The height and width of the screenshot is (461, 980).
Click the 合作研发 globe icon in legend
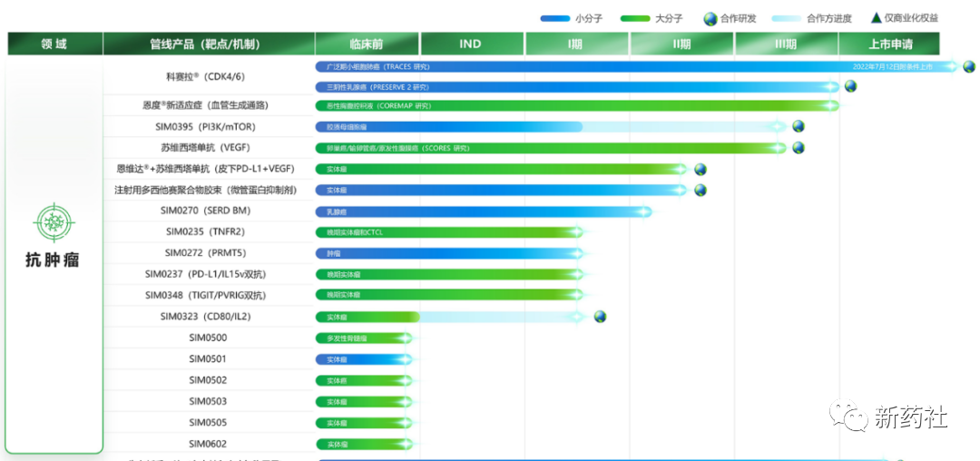click(710, 18)
